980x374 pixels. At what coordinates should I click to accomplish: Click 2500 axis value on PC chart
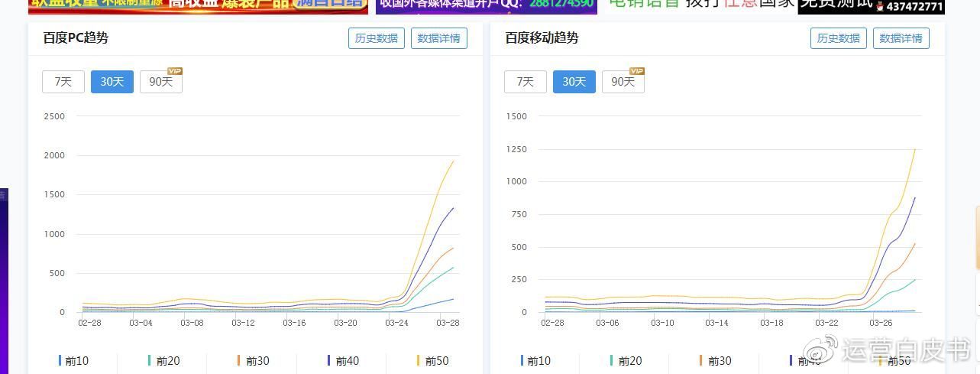(55, 116)
